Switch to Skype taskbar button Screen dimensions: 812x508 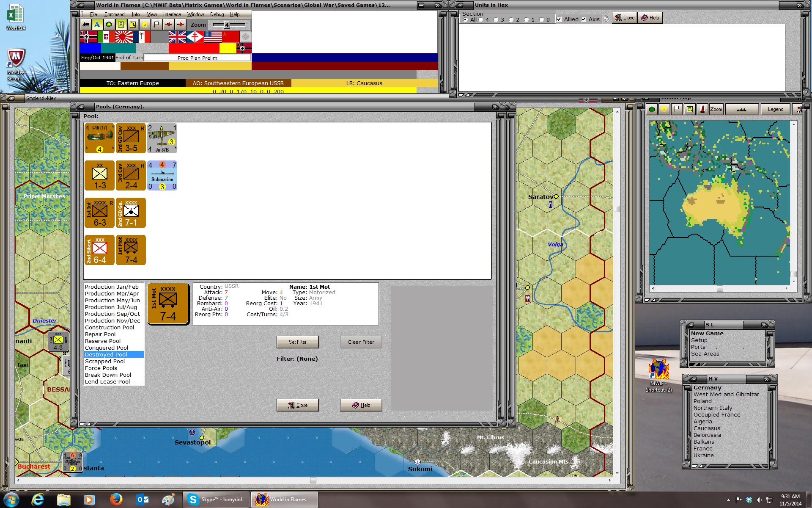(216, 500)
